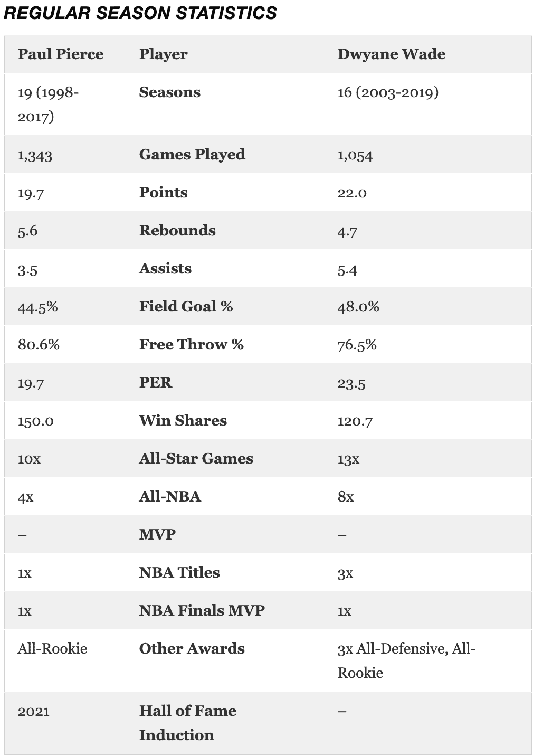Viewport: 533px width, 756px height.
Task: Select the Free Throw % label
Action: pyautogui.click(x=191, y=345)
